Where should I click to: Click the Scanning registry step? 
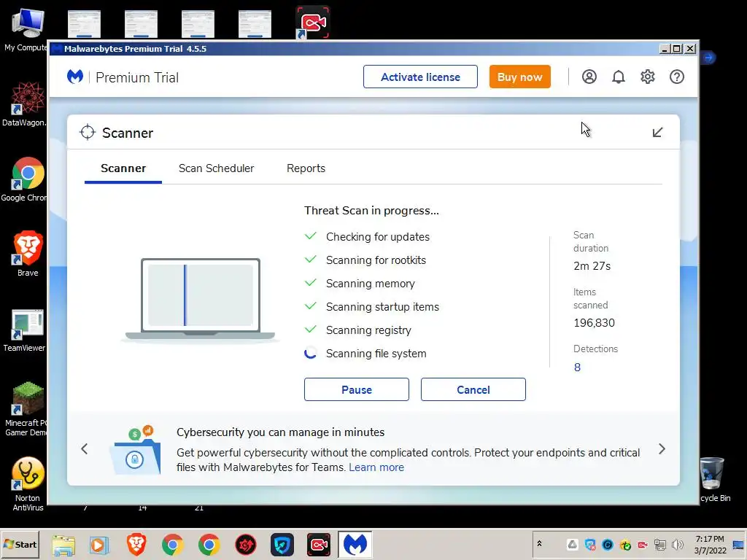coord(368,330)
